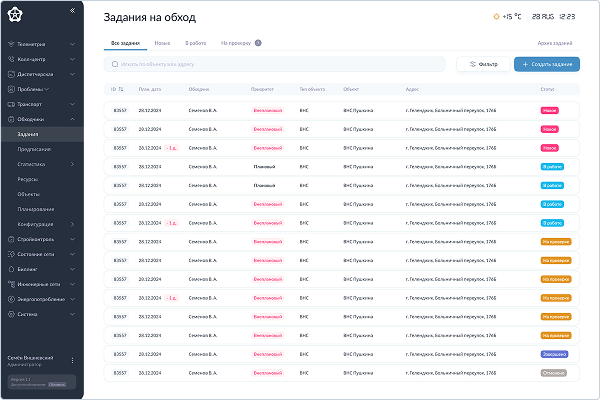Click the Объект column header

[x=351, y=89]
